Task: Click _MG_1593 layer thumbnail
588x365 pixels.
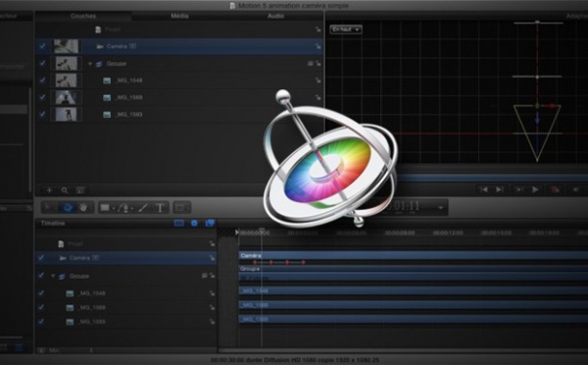Action: 66,114
